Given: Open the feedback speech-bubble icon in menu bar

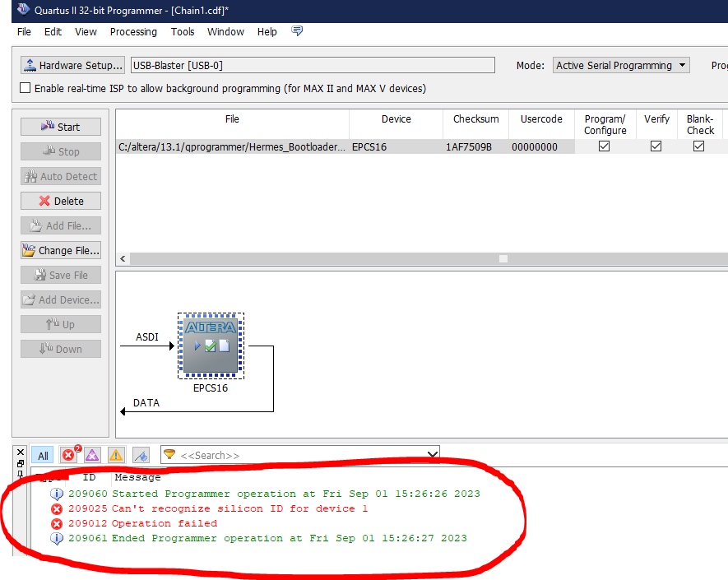Looking at the screenshot, I should 297,31.
